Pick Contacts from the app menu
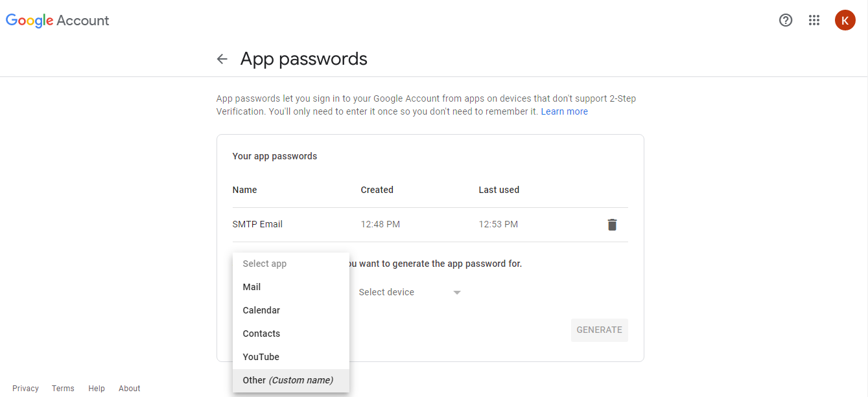The height and width of the screenshot is (397, 868). pyautogui.click(x=261, y=334)
